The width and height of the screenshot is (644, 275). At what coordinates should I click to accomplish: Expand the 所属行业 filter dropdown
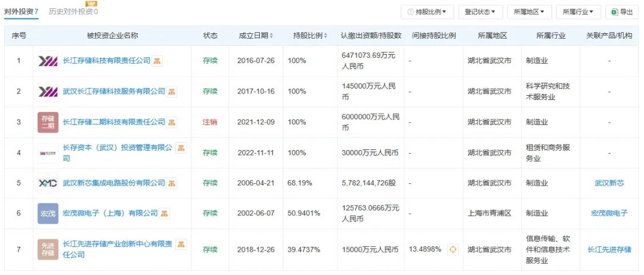coord(578,12)
